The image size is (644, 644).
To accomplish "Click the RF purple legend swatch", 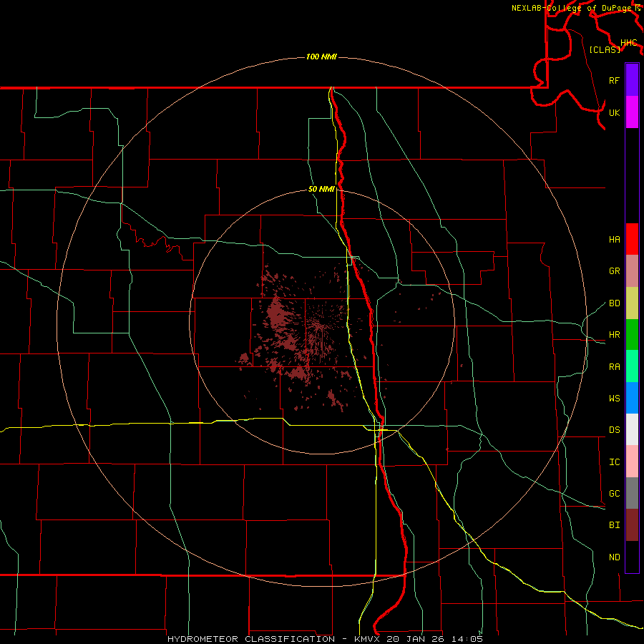I will [x=632, y=80].
